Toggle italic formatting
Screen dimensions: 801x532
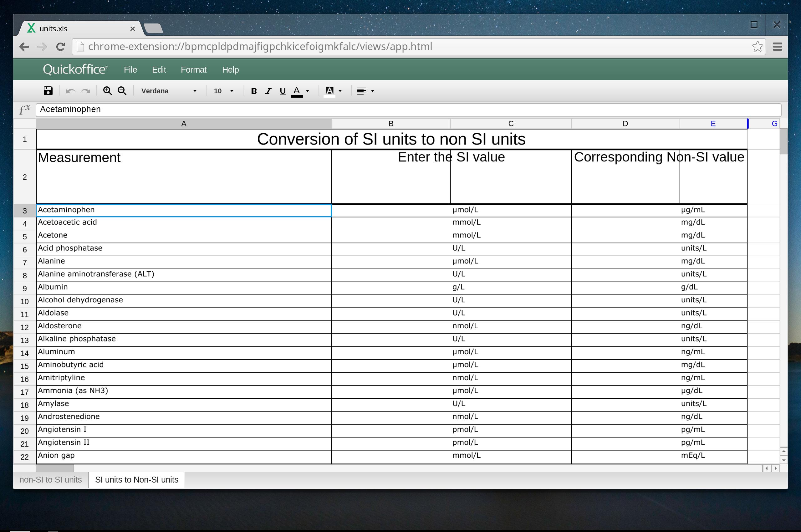coord(268,91)
